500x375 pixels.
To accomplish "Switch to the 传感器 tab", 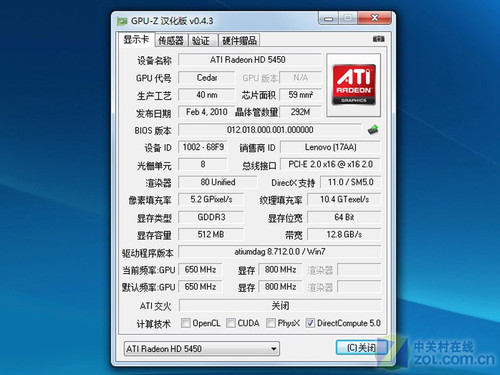I will tap(171, 40).
